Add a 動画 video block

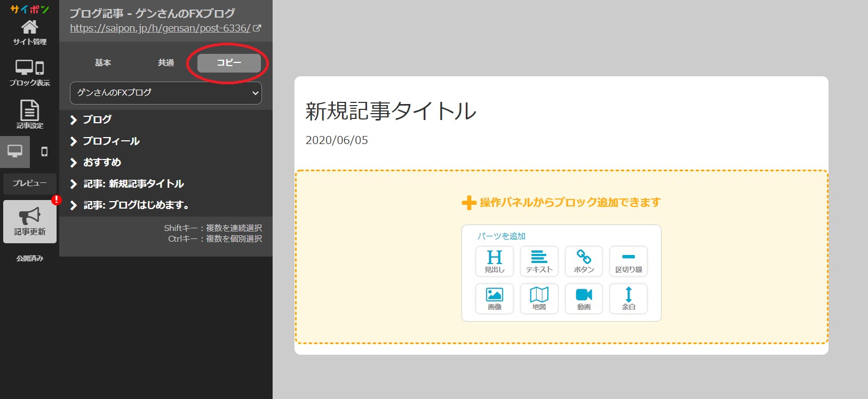584,299
